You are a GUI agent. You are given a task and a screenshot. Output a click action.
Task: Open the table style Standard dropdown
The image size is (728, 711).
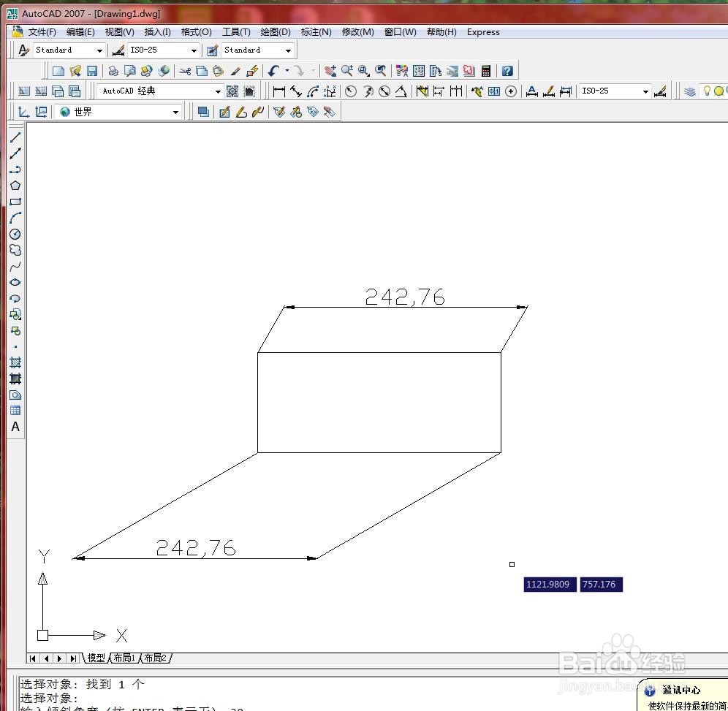(x=258, y=50)
